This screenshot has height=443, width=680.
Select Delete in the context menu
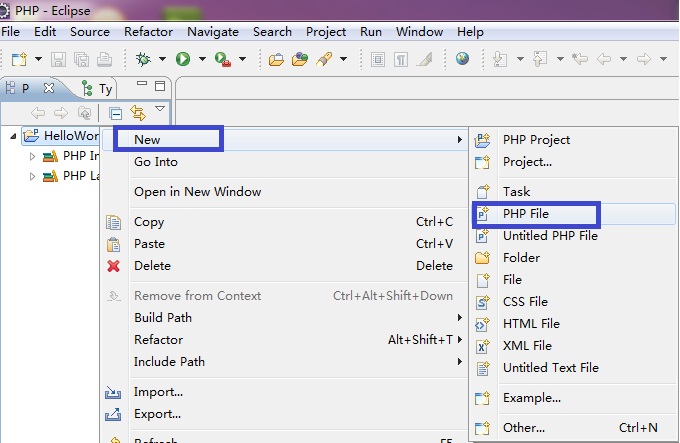pos(285,266)
